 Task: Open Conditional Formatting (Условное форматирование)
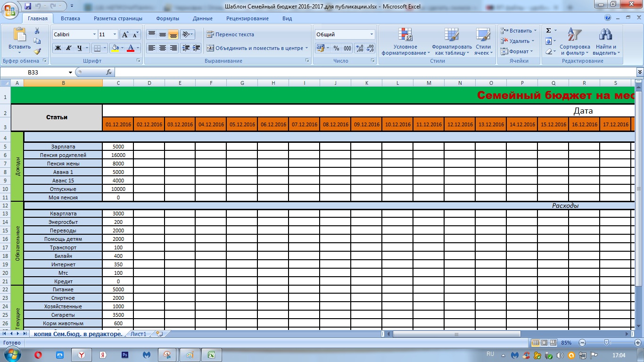click(x=405, y=41)
